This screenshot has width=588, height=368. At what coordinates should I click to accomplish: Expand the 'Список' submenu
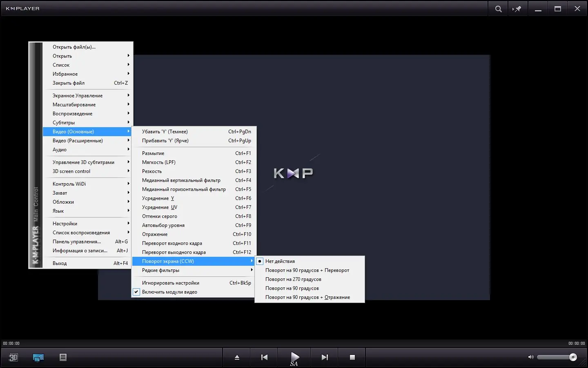click(87, 65)
